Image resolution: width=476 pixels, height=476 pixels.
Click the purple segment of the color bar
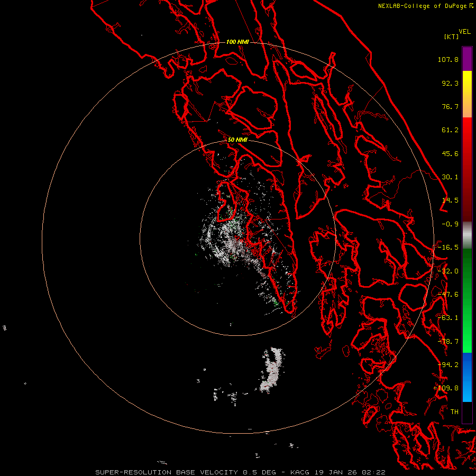[467, 59]
